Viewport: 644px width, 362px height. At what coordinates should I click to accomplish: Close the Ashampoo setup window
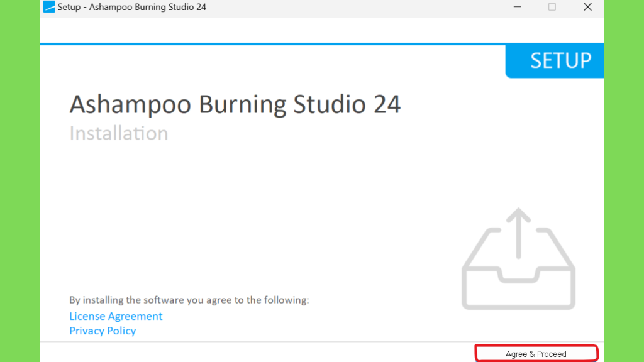click(588, 7)
